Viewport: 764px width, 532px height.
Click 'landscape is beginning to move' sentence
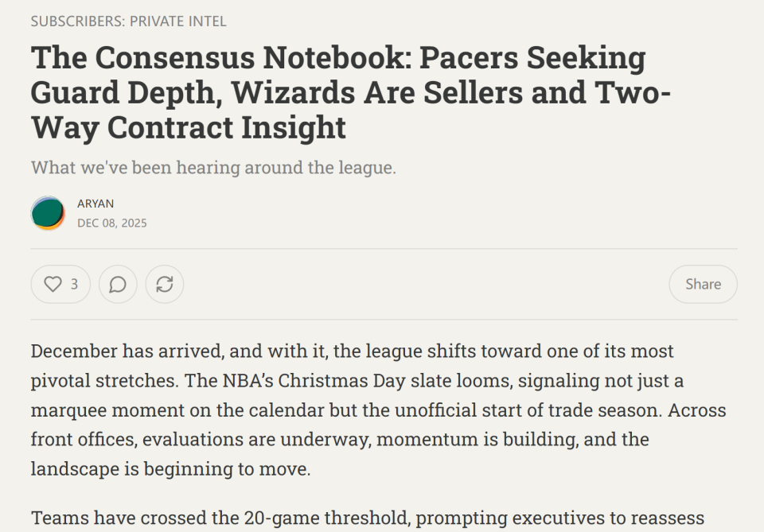tap(170, 468)
